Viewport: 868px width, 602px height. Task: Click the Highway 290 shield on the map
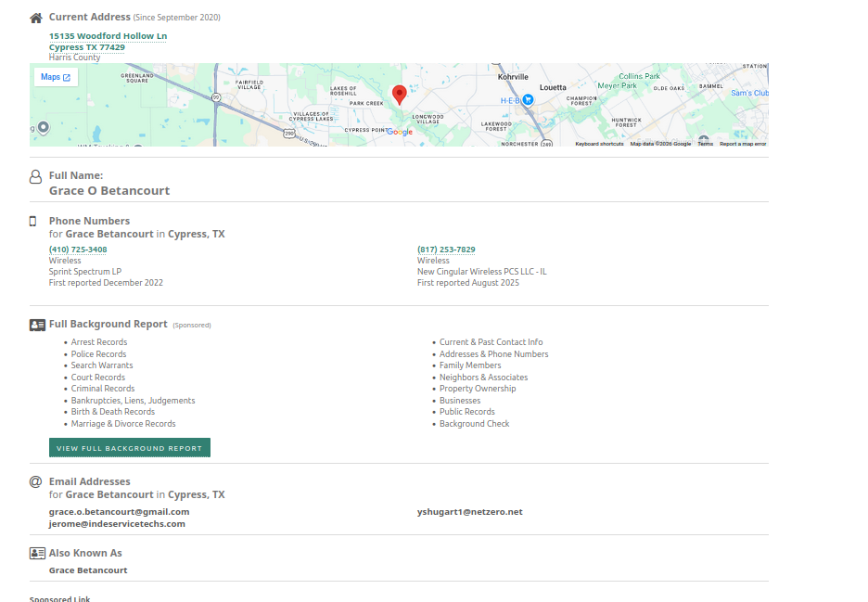point(289,134)
